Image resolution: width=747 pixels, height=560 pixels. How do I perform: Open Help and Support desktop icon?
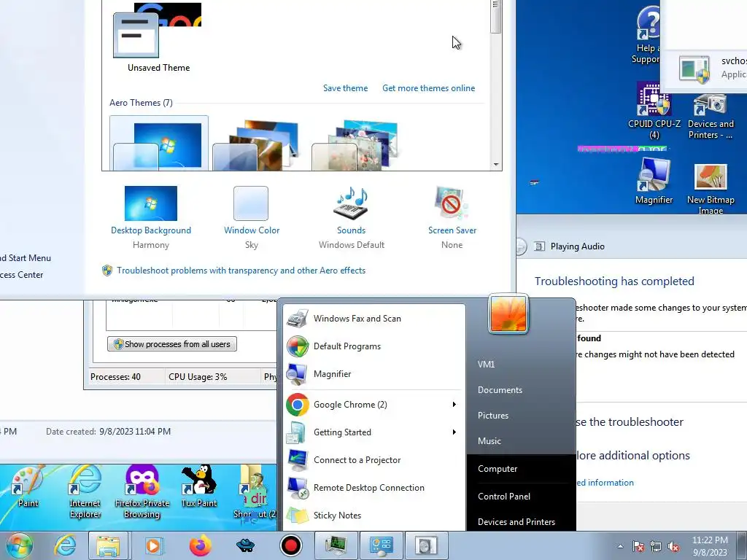click(x=648, y=34)
